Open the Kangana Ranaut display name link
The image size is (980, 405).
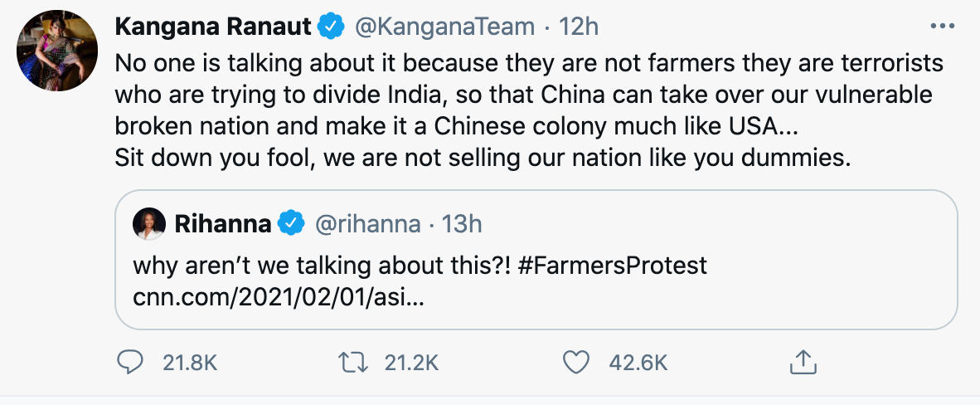(211, 27)
